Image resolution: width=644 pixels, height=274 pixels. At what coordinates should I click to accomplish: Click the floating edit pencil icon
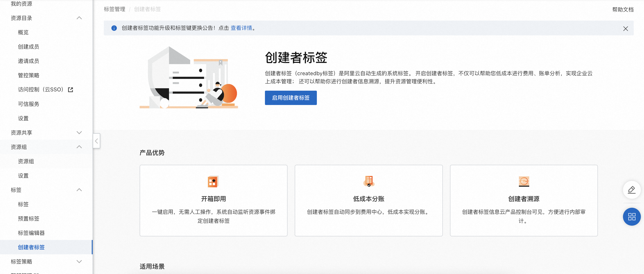(x=631, y=190)
